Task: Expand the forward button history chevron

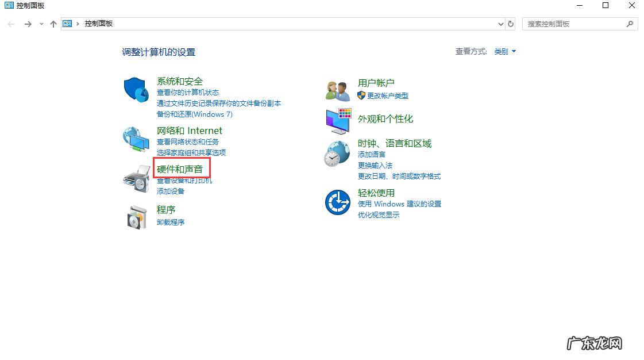Action: coord(40,24)
